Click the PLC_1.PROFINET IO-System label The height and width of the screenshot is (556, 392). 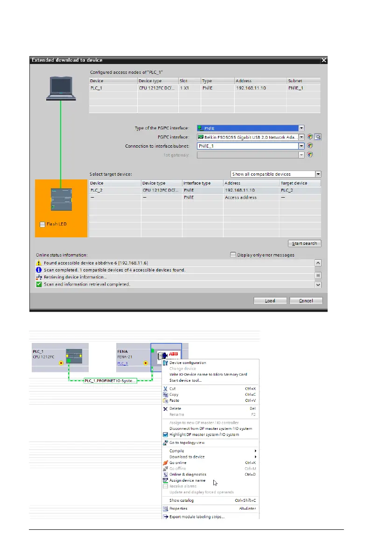tap(110, 381)
